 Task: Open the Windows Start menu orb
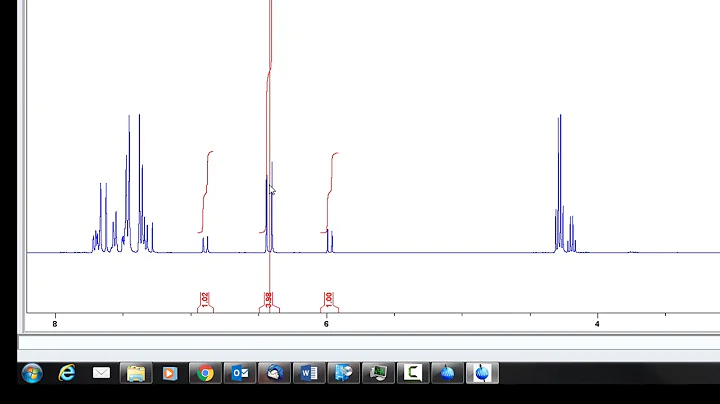coord(32,373)
